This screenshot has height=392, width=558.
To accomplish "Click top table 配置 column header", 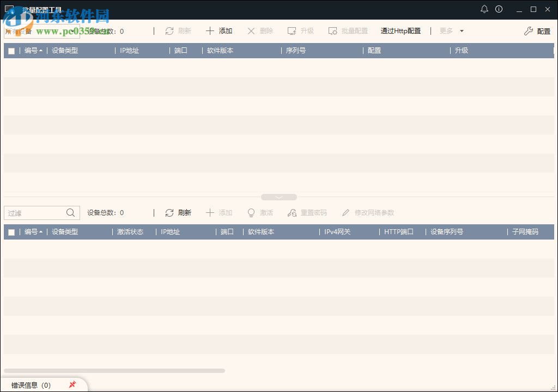I will [374, 51].
